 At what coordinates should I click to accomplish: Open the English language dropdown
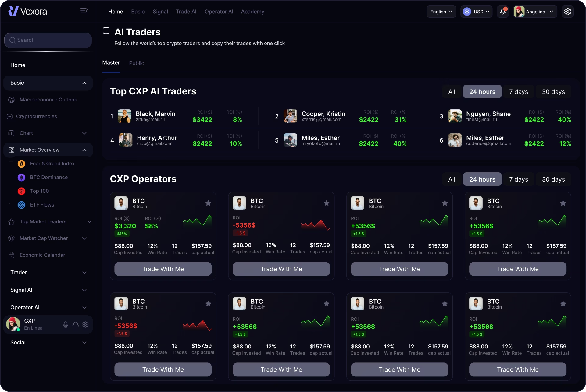(x=441, y=12)
